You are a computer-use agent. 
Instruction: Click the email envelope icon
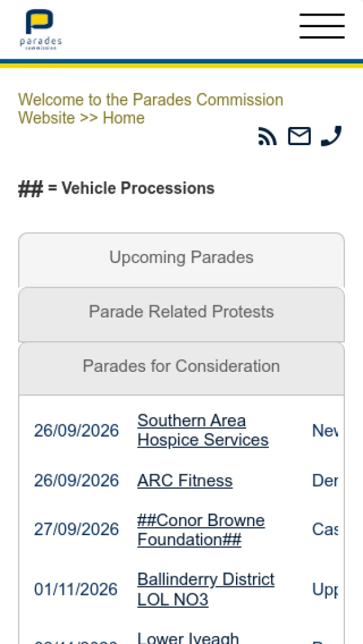(x=299, y=136)
